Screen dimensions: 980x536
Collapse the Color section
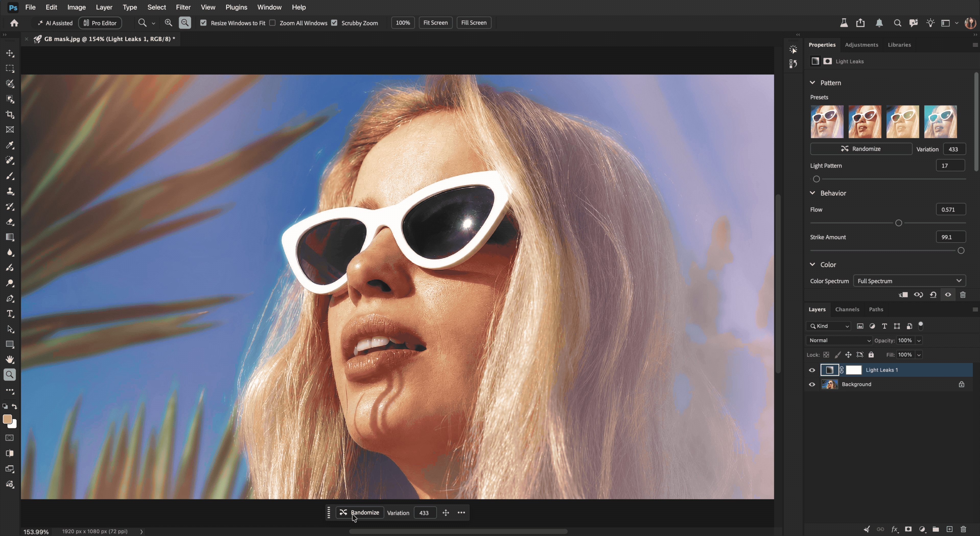click(x=813, y=264)
